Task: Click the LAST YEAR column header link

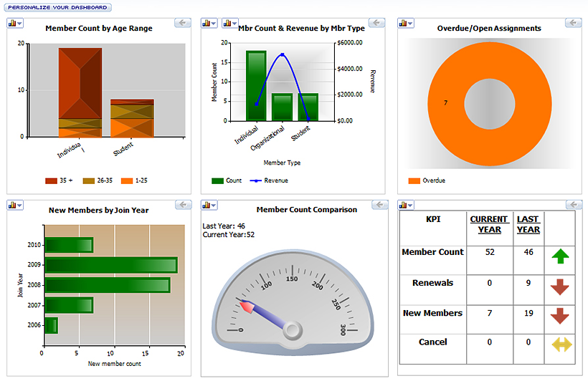Action: [x=528, y=224]
